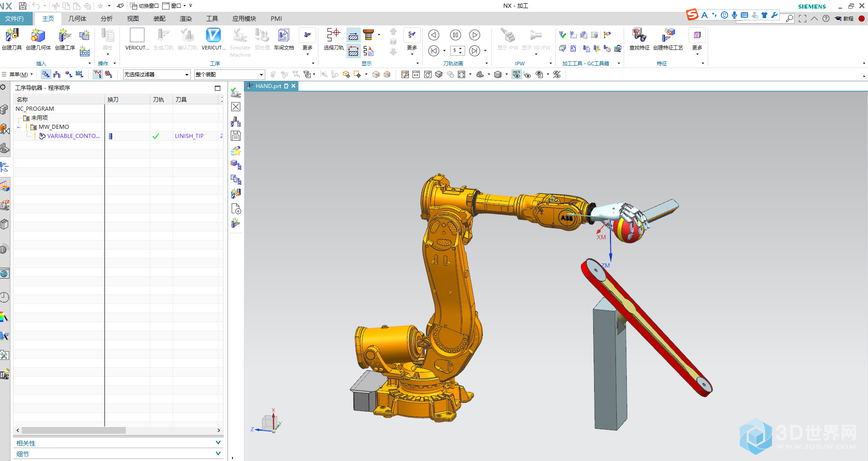Viewport: 868px width, 461px height.
Task: Click the 创建几何体 create geometry icon
Action: tap(38, 39)
